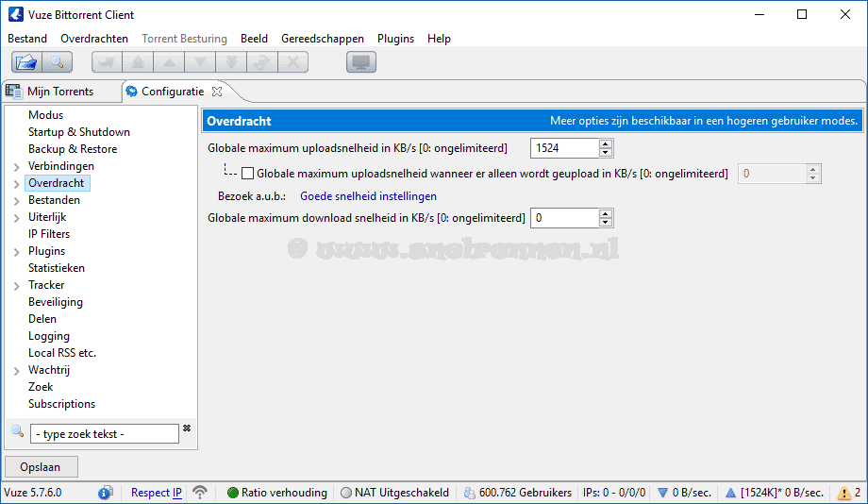This screenshot has height=504, width=868.
Task: Expand the Uiterlijk tree node
Action: [x=17, y=218]
